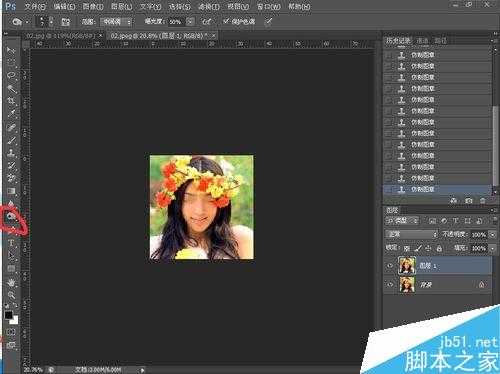The width and height of the screenshot is (500, 374).
Task: Open the layer blend mode dropdown
Action: (x=412, y=234)
